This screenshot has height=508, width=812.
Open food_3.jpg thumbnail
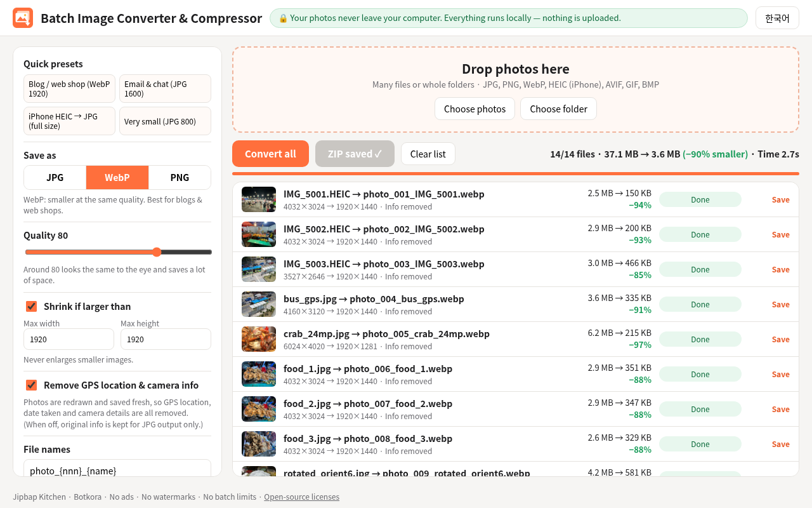coord(259,444)
